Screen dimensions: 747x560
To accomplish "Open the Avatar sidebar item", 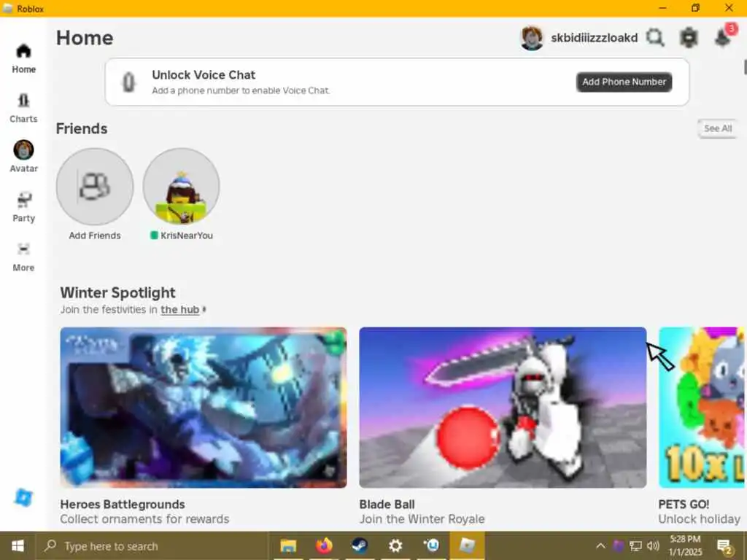I will tap(23, 157).
